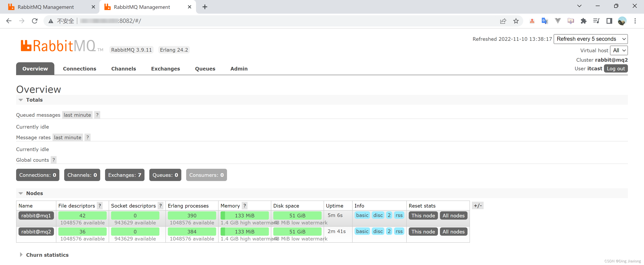Reset stats for this node on rabbit@mq2
The image size is (644, 265).
pos(423,232)
